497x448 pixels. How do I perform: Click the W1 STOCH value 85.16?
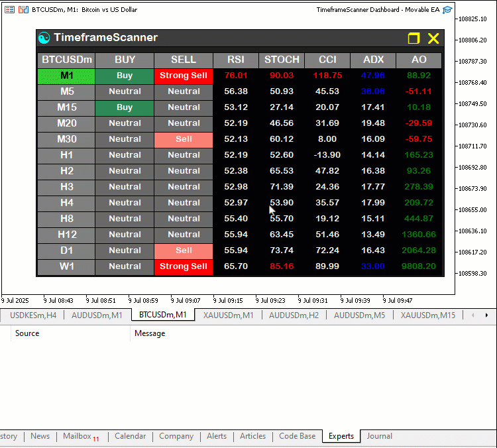click(x=282, y=266)
